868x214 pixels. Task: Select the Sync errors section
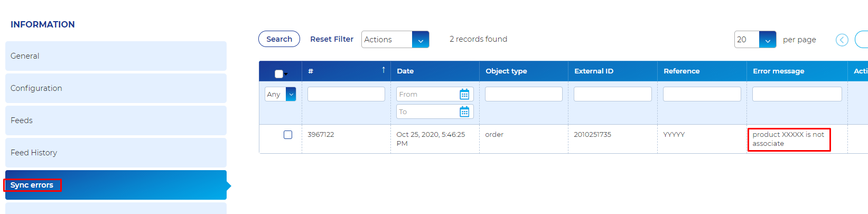(x=116, y=185)
